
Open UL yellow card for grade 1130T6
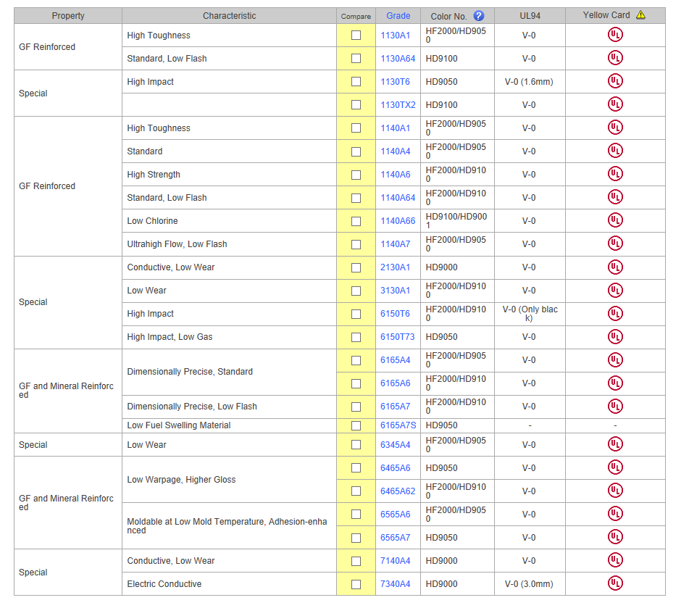click(615, 81)
